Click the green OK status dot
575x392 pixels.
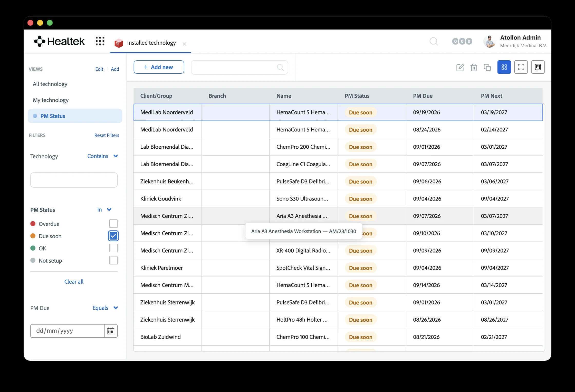(x=33, y=248)
